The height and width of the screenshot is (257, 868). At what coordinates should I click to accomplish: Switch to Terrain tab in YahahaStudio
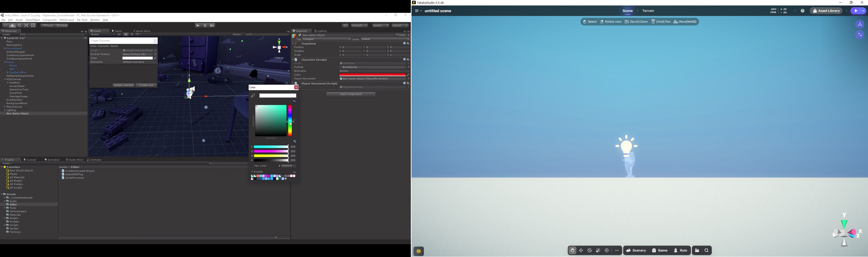click(x=648, y=11)
